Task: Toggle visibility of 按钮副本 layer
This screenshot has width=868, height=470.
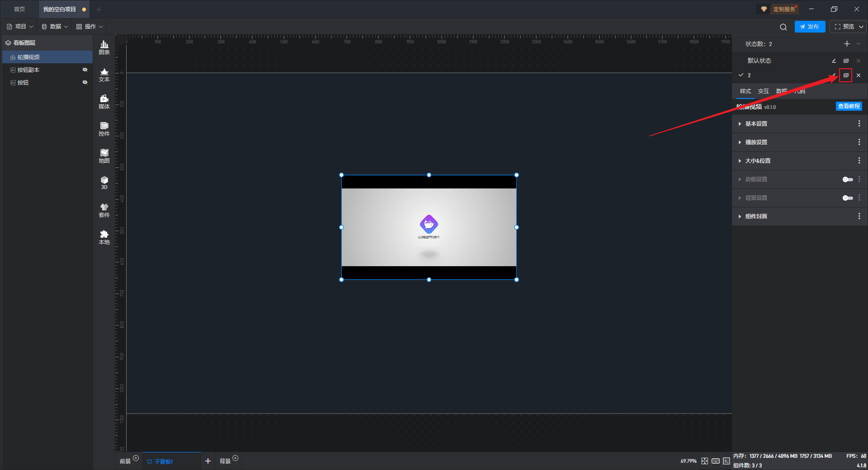Action: 85,70
